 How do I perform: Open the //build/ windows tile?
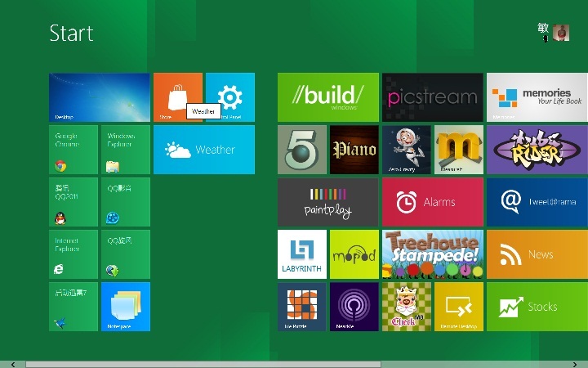point(327,97)
